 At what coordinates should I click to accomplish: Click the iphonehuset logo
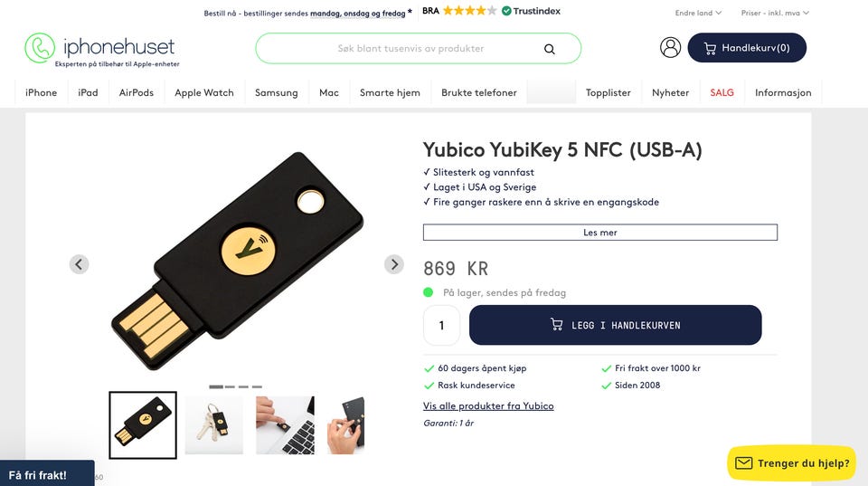pyautogui.click(x=99, y=49)
